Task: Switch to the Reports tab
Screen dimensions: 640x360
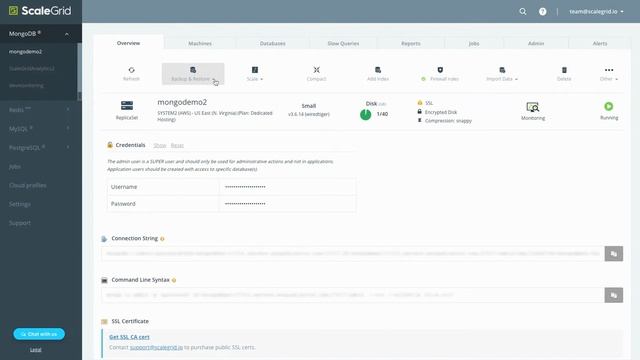Action: [x=411, y=43]
